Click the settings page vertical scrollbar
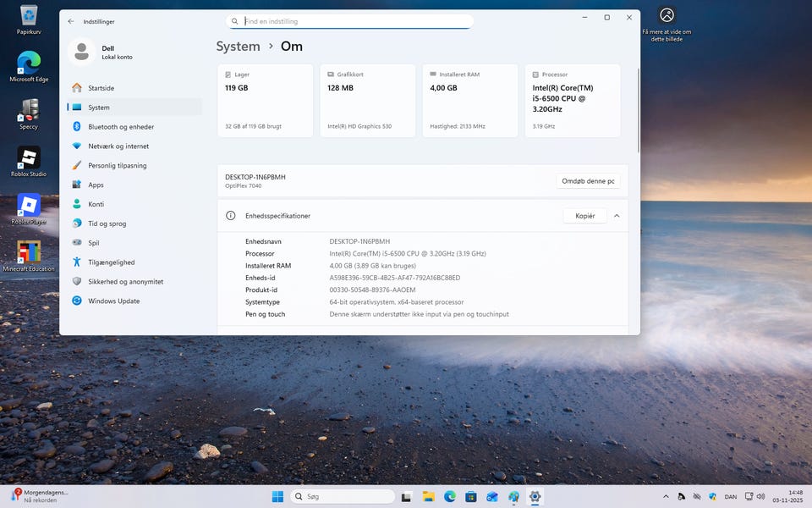The height and width of the screenshot is (508, 812). (x=638, y=110)
